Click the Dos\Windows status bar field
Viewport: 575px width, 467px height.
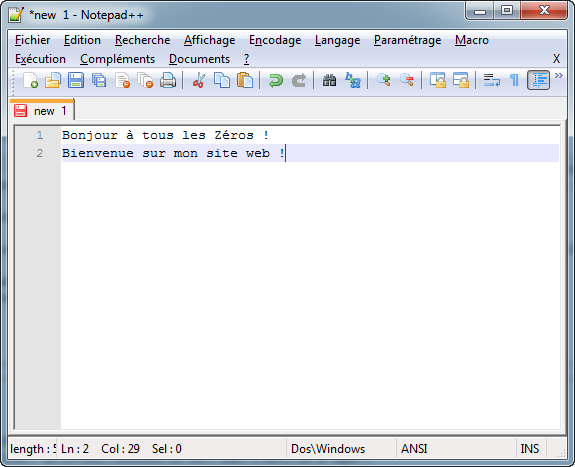(x=341, y=449)
